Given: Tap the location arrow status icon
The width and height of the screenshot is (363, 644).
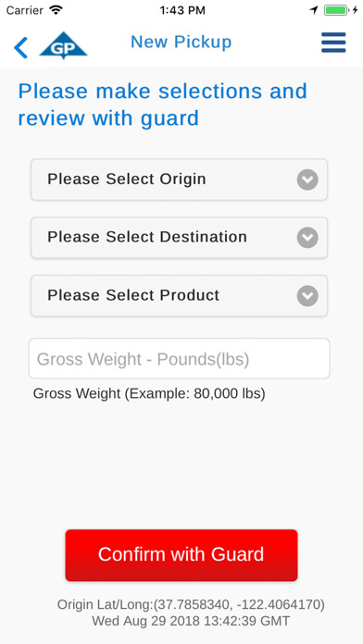Looking at the screenshot, I should click(x=315, y=10).
